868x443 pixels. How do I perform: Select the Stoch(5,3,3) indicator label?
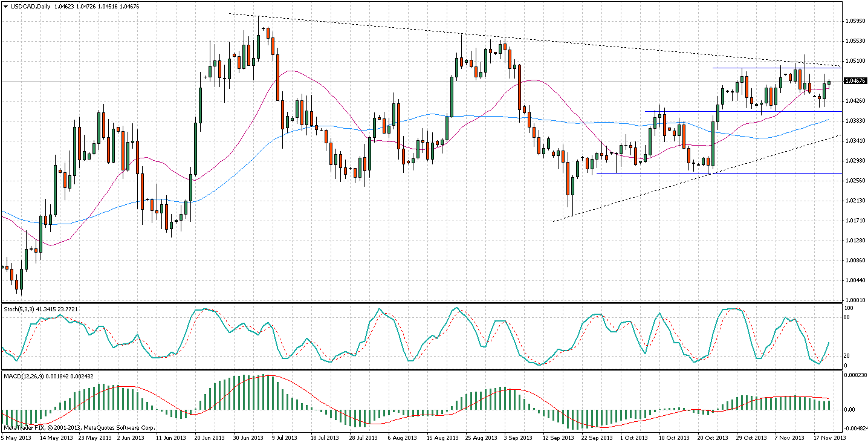click(22, 309)
